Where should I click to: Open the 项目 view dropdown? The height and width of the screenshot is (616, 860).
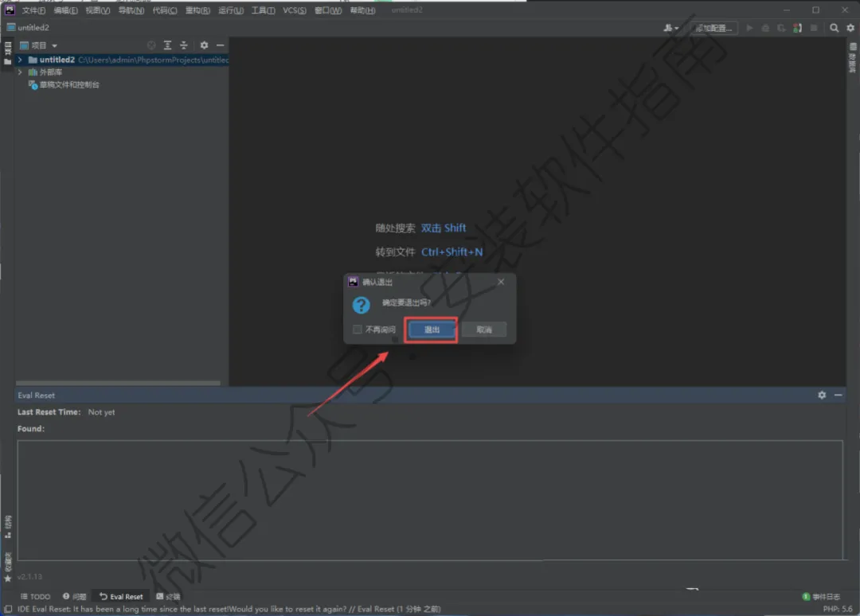tap(38, 45)
